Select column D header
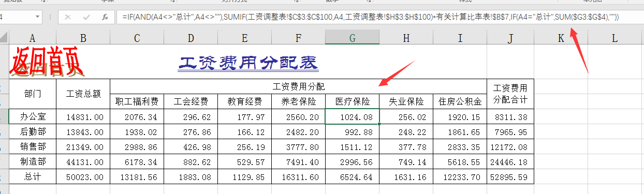The height and width of the screenshot is (194, 644). point(191,38)
